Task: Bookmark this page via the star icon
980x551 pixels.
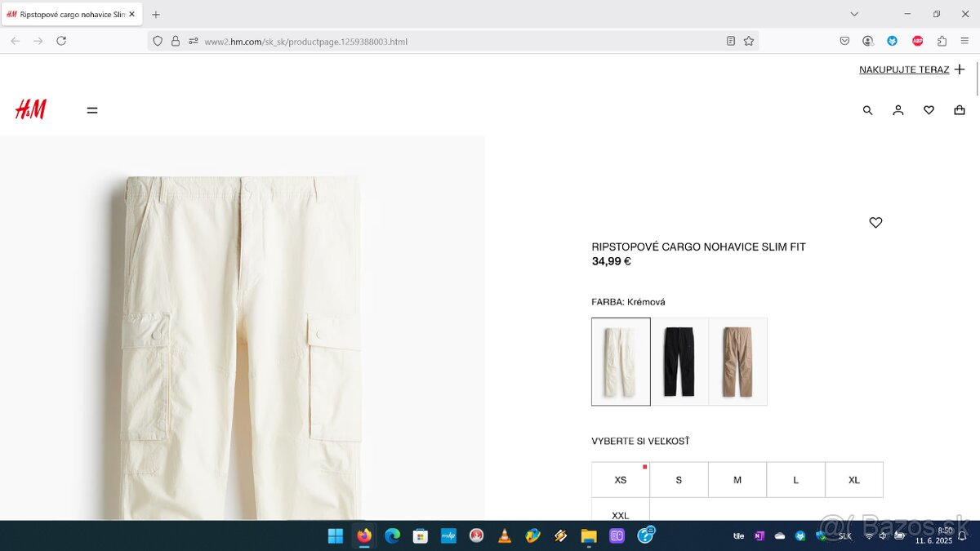Action: coord(749,40)
